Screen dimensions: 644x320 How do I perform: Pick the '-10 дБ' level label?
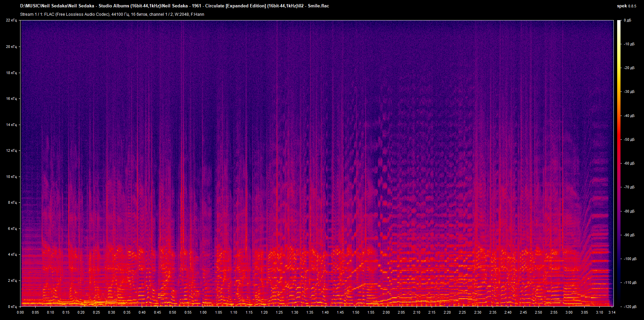(629, 44)
